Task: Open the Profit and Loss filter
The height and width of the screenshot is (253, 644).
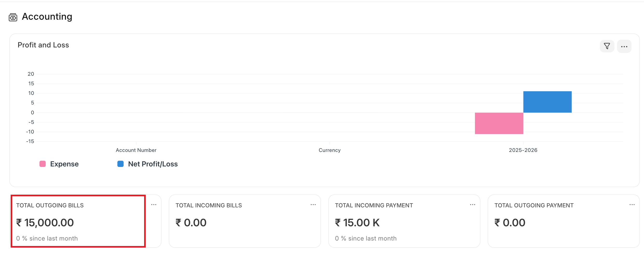Action: (x=607, y=46)
